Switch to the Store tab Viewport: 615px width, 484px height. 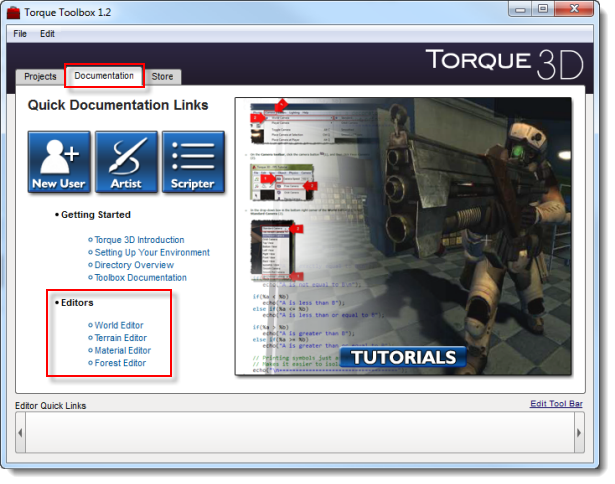[x=162, y=76]
